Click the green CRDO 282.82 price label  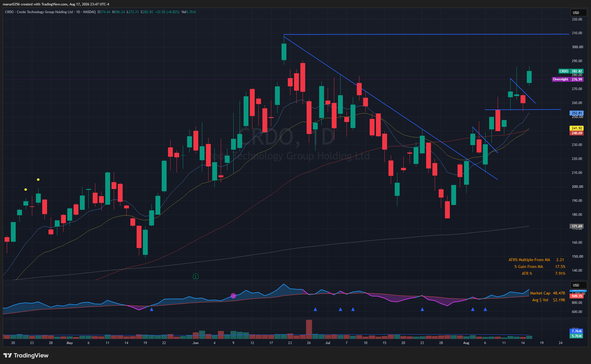(571, 71)
